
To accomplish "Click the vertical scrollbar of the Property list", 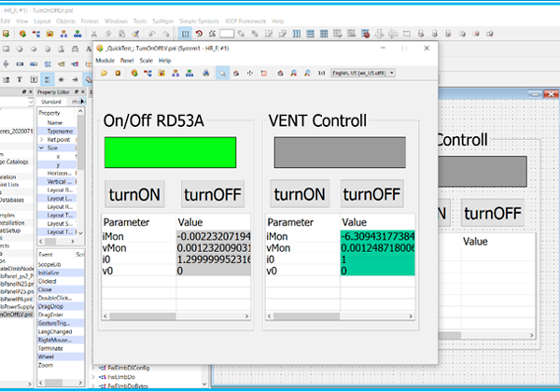I will click(80, 173).
